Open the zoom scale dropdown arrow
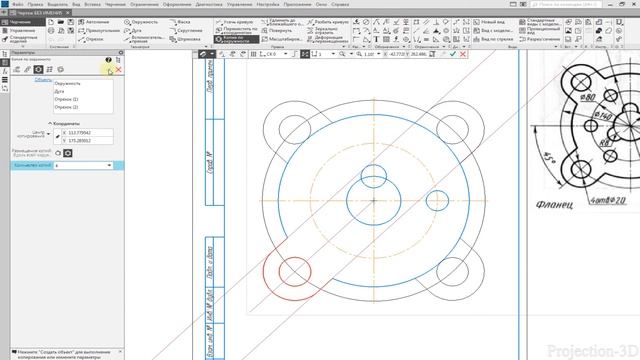Viewport: 640px width, 360px height. click(x=378, y=54)
